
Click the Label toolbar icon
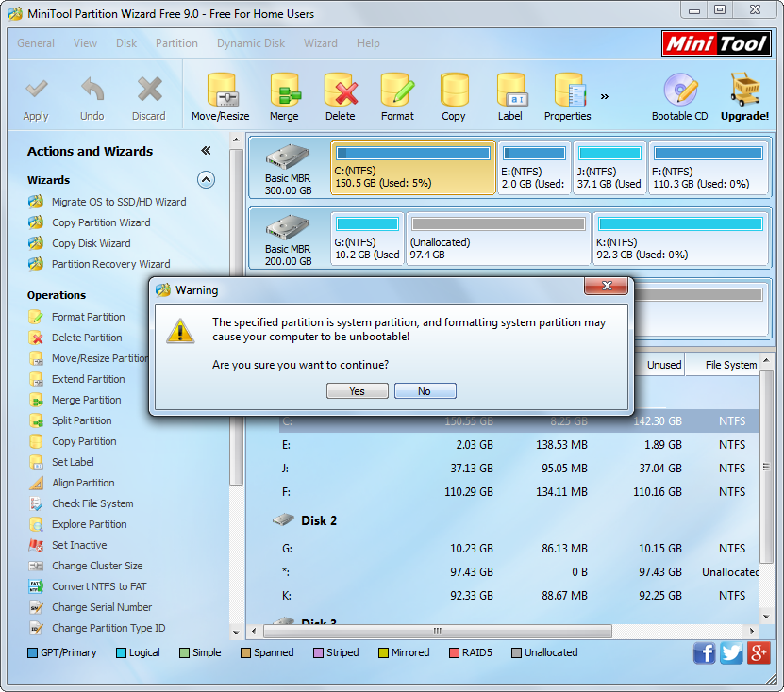click(510, 90)
